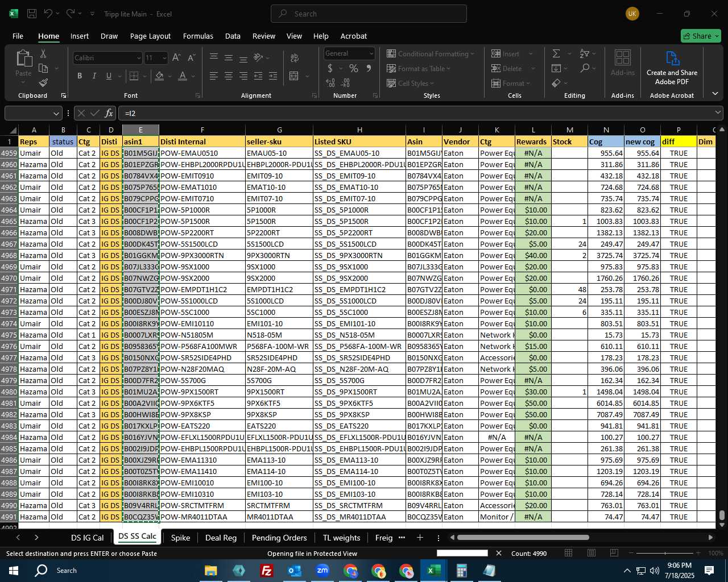Click the Add-ins icon
The height and width of the screenshot is (582, 728).
(623, 63)
